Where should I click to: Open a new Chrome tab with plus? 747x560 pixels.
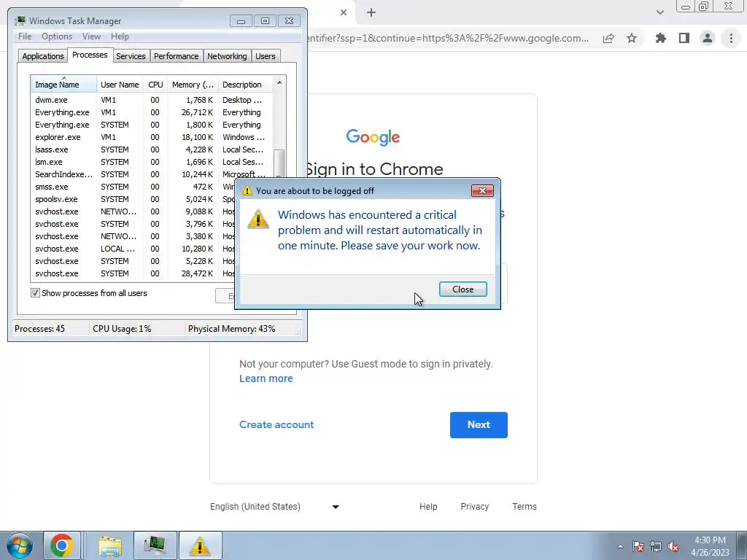coord(371,12)
